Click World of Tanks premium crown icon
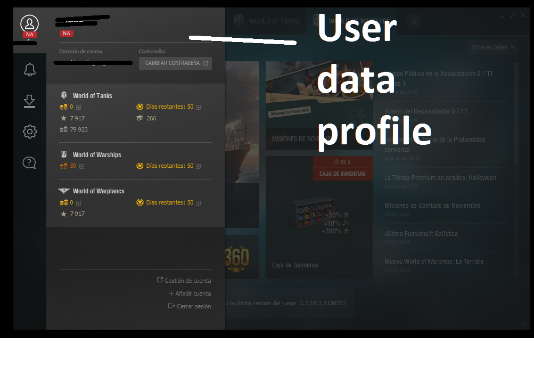 (x=139, y=107)
